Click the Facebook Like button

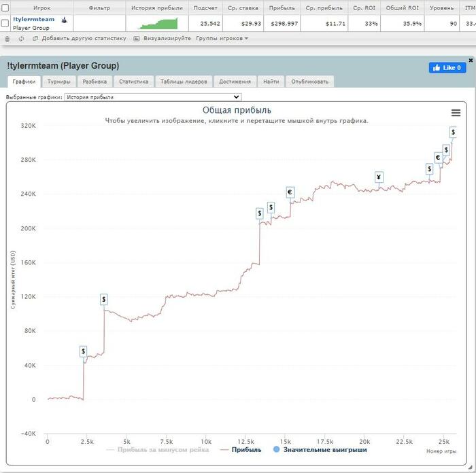pyautogui.click(x=447, y=68)
